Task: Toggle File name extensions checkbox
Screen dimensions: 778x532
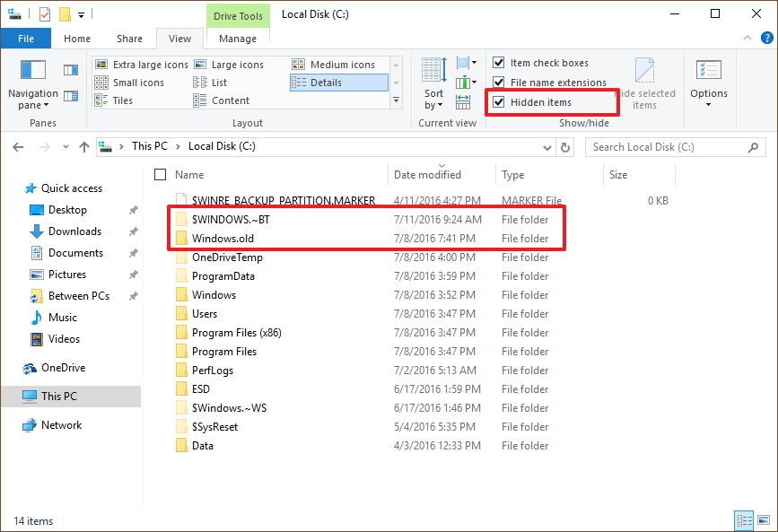Action: click(549, 83)
